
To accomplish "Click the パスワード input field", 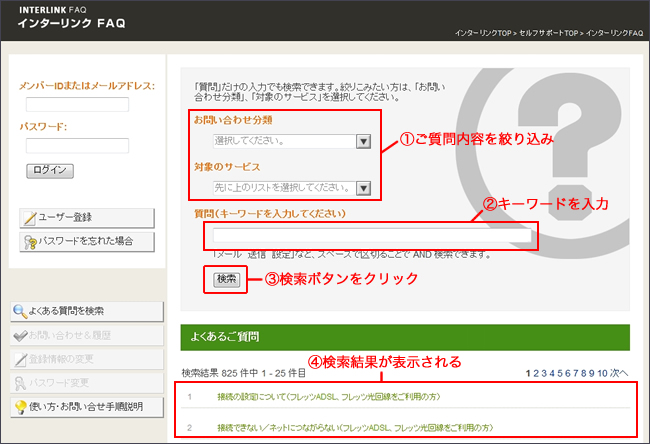I will [77, 145].
